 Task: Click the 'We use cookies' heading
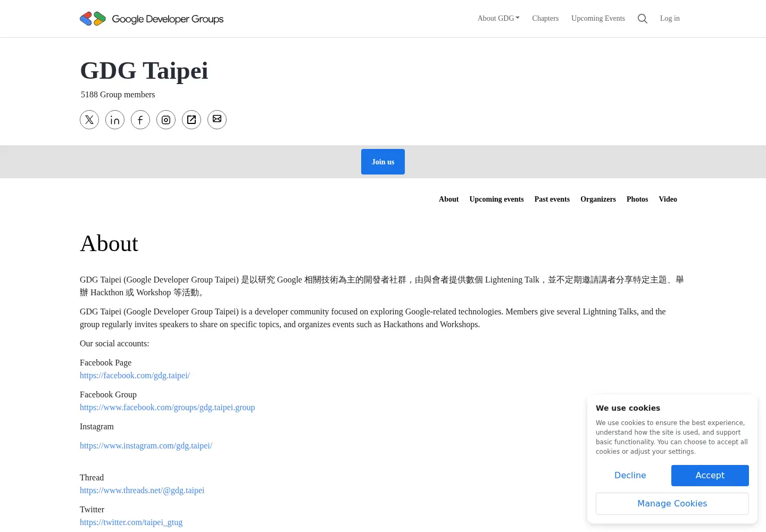[628, 408]
